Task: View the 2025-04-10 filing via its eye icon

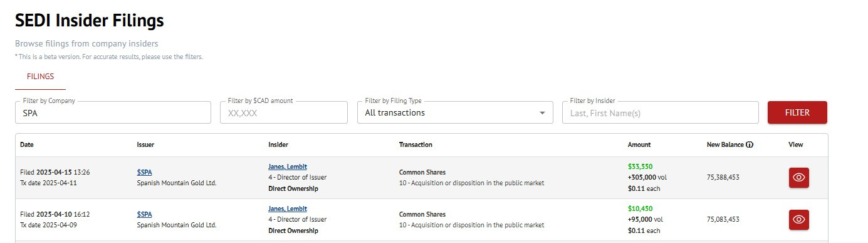Action: click(798, 220)
